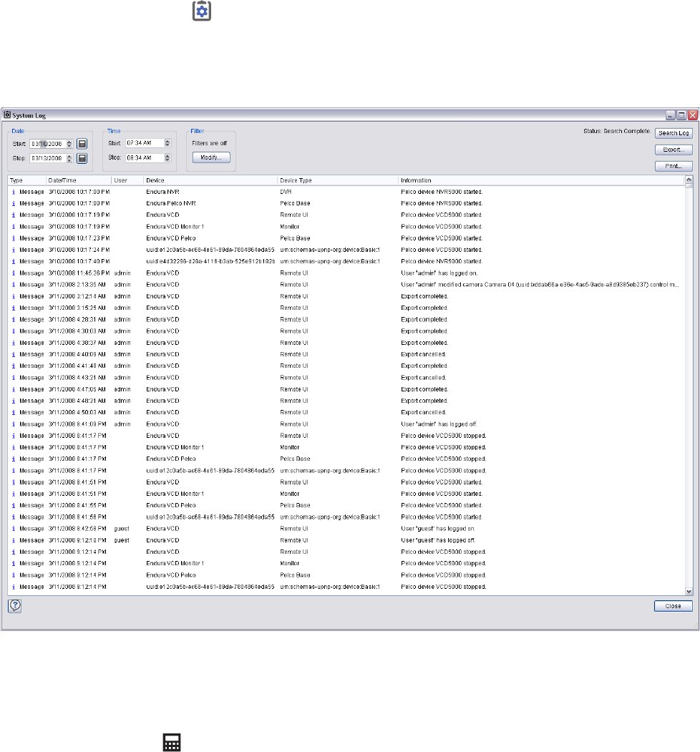The width and height of the screenshot is (700, 752).
Task: Select the 3/11/2008 4:50:03 AM Export cancelled row
Action: point(346,412)
